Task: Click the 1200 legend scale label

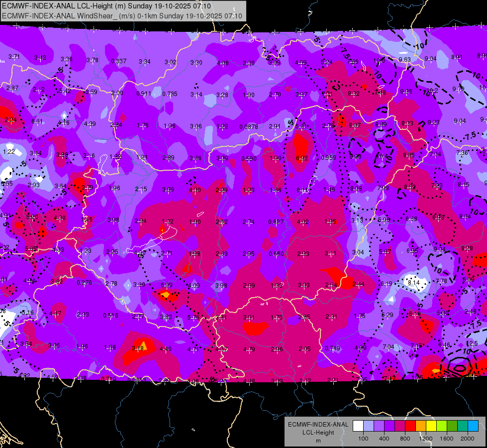Action: (x=425, y=439)
